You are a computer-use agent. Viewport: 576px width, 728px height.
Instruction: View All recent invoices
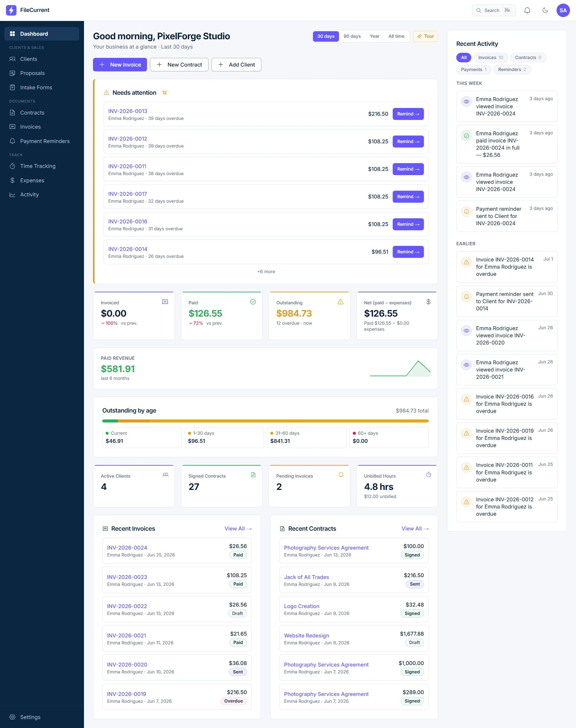coord(238,529)
